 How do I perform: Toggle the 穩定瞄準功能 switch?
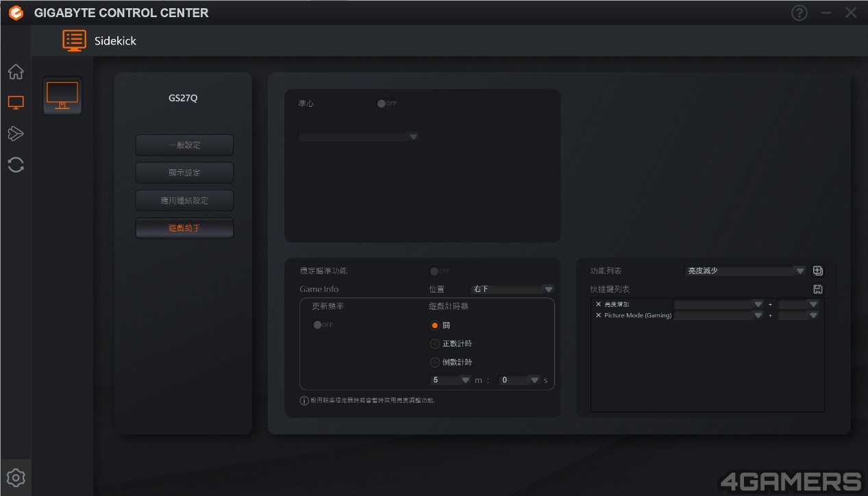pos(440,271)
